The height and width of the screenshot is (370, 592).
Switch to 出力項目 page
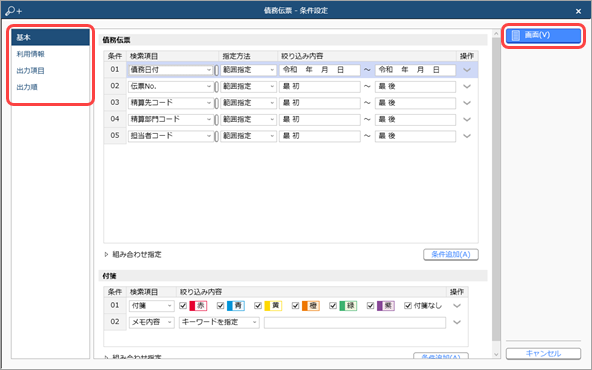(31, 71)
